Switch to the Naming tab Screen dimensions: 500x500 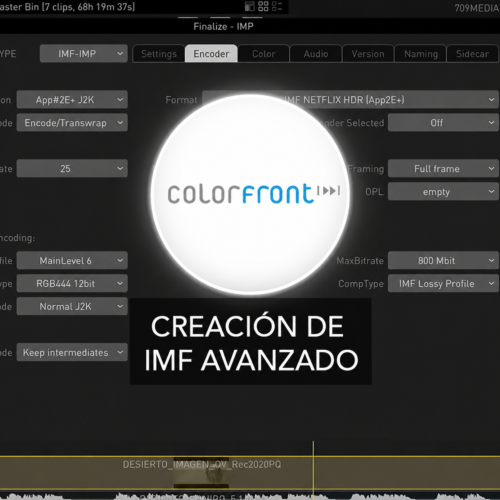point(421,54)
